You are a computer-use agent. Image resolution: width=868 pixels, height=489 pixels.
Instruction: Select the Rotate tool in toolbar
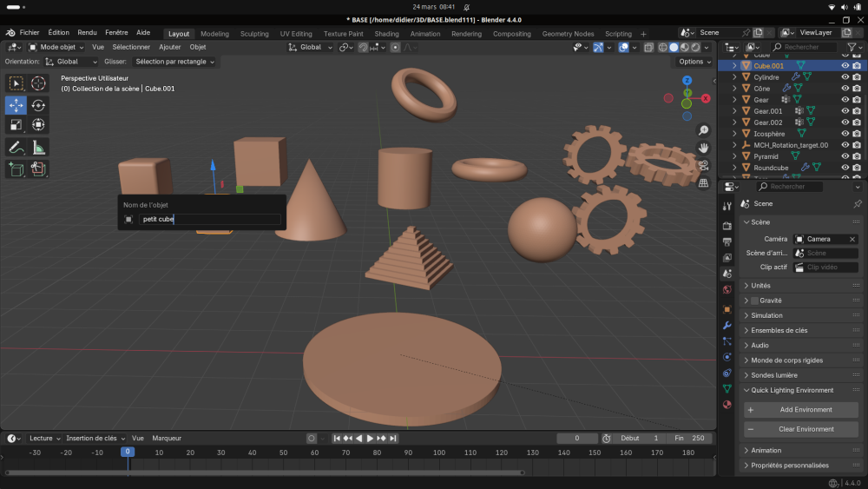(38, 105)
